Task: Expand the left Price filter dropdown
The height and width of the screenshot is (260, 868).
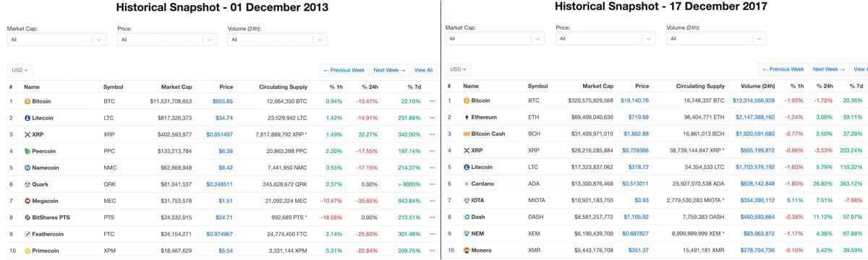Action: (x=167, y=40)
